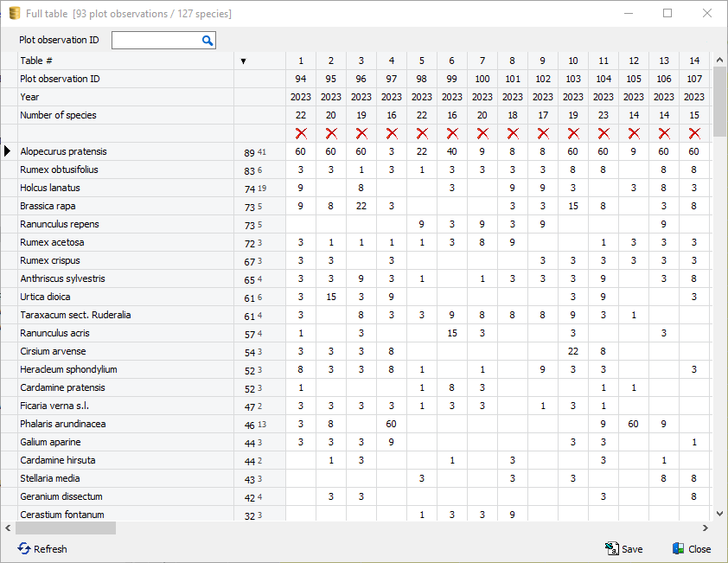This screenshot has width=728, height=563.
Task: Click the search magnifier icon in Plot observation ID field
Action: [208, 41]
